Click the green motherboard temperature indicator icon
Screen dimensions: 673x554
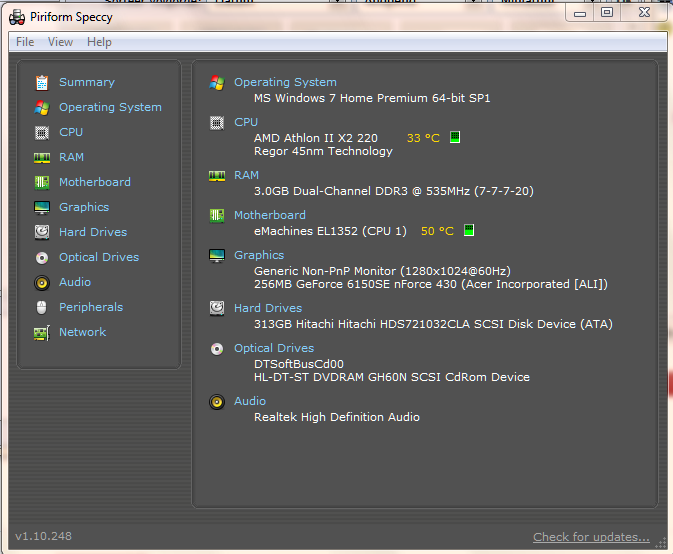(469, 230)
